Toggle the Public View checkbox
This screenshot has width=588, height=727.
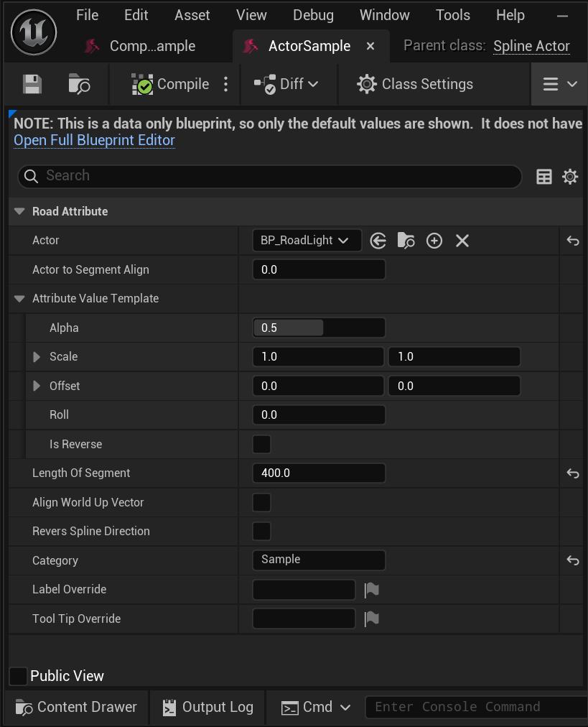[x=18, y=676]
